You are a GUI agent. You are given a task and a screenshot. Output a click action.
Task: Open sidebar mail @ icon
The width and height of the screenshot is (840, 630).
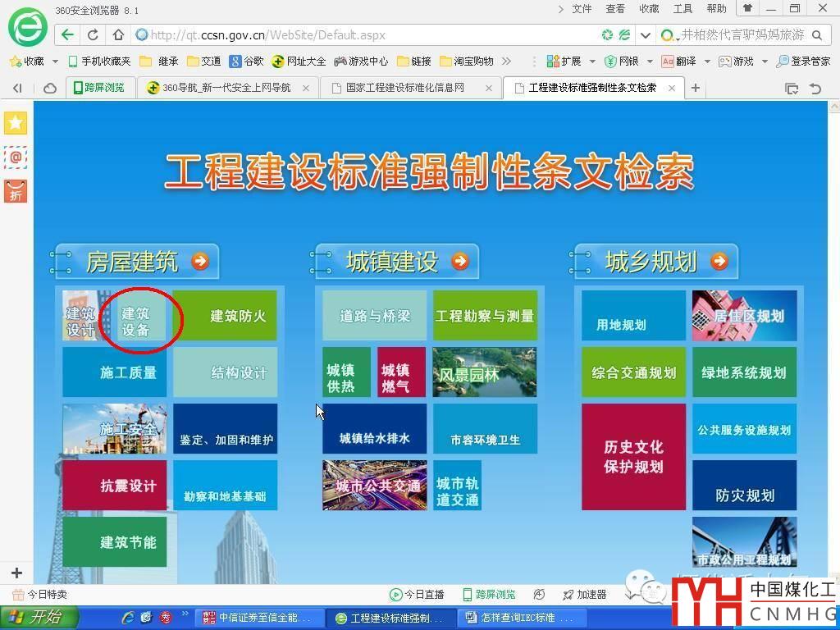16,157
